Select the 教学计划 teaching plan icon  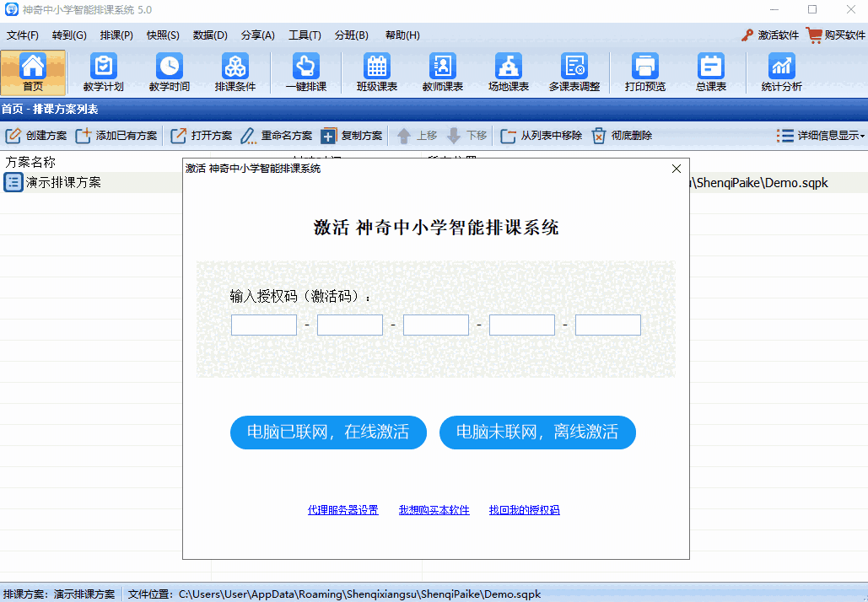tap(103, 72)
